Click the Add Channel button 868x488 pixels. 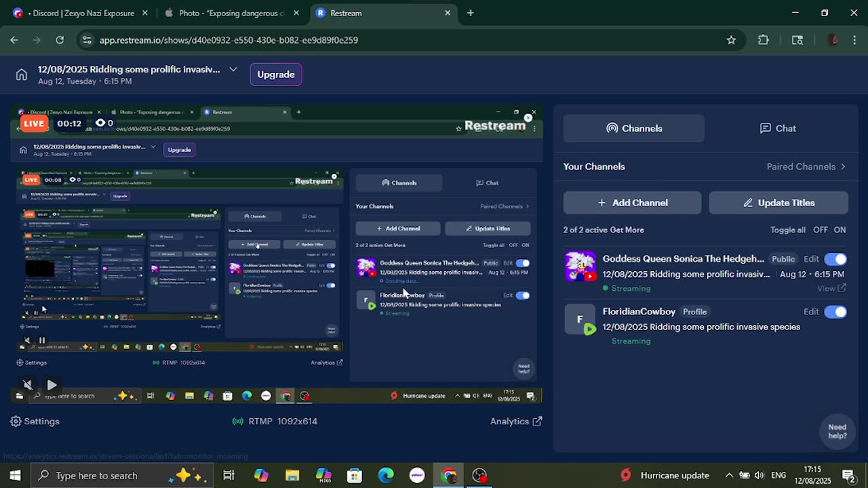632,203
